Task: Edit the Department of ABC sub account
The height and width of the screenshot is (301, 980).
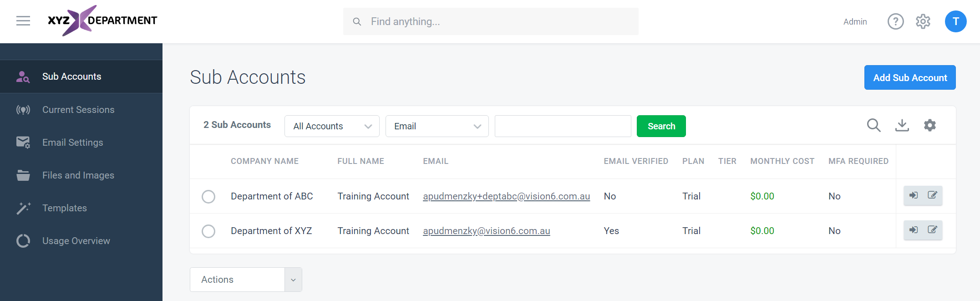Action: [x=932, y=195]
